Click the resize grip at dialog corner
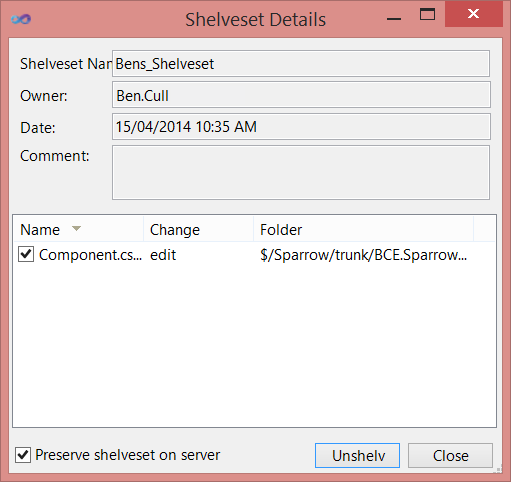The width and height of the screenshot is (511, 482). [498, 469]
